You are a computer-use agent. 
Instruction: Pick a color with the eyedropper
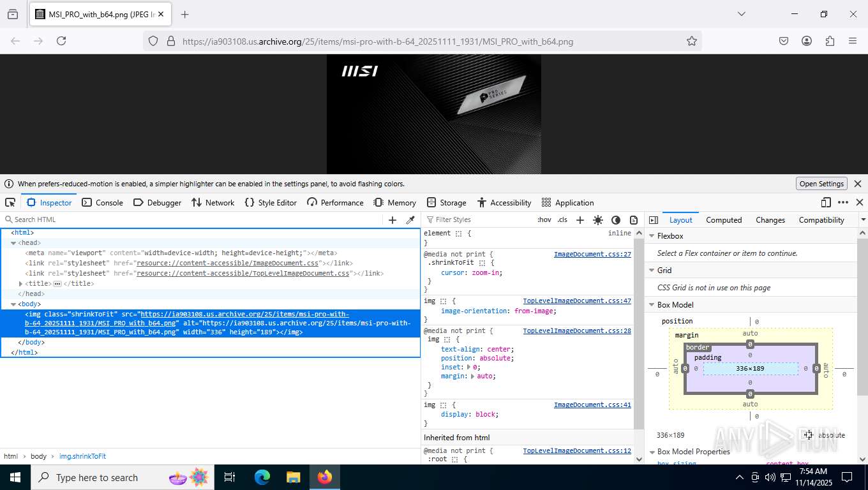click(410, 219)
